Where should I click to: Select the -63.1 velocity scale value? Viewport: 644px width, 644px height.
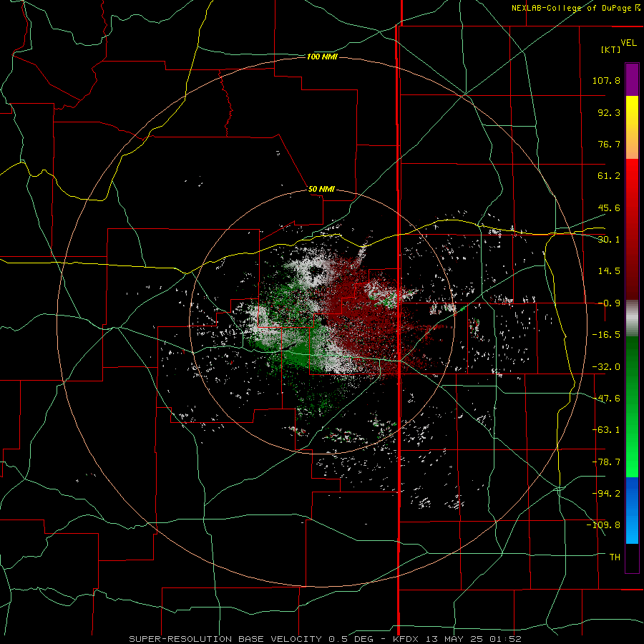(606, 430)
